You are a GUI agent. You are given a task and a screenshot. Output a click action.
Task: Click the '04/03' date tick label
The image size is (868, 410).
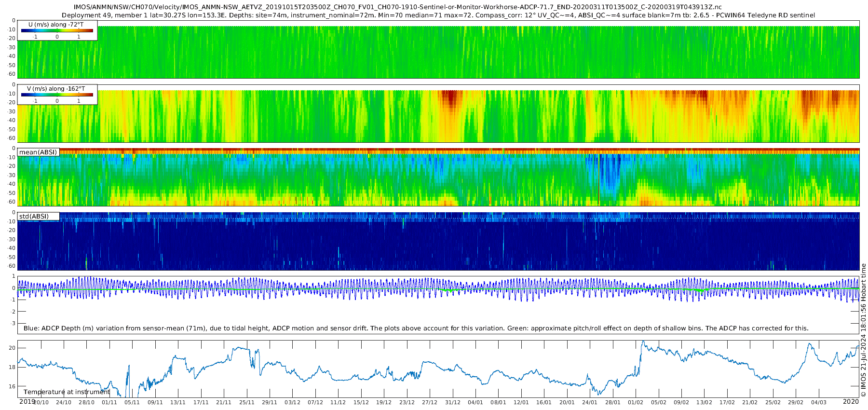[x=819, y=402]
